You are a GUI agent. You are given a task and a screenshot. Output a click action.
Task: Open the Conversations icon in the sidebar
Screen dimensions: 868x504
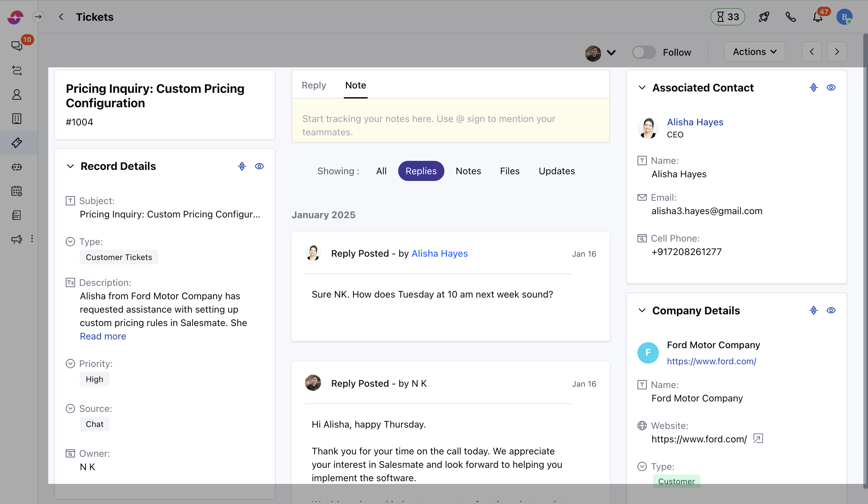pos(16,46)
